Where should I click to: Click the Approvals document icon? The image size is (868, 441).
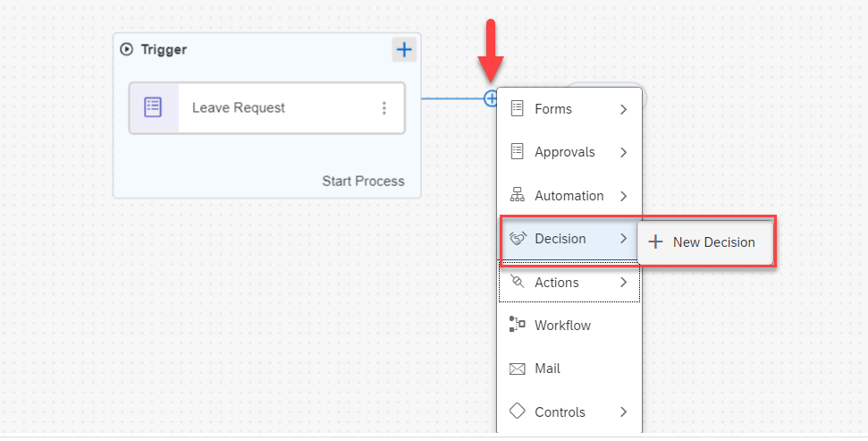coord(517,151)
